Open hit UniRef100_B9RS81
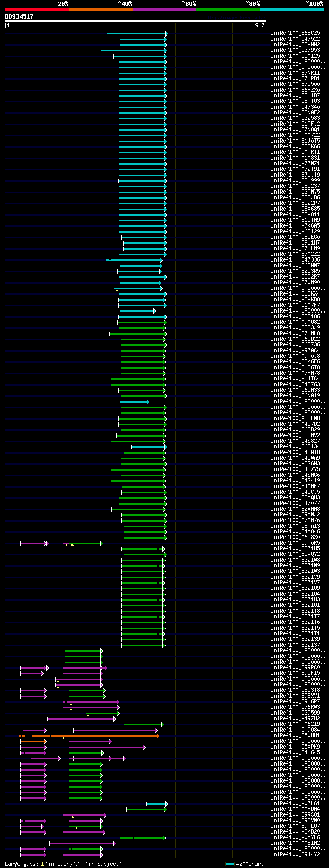Viewport: 329px width, 868px height. pyautogui.click(x=295, y=815)
